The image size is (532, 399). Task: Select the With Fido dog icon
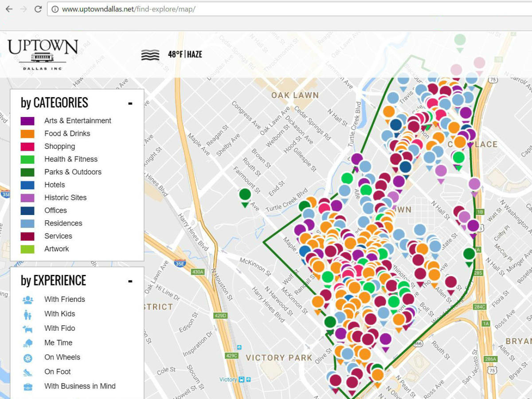(28, 328)
